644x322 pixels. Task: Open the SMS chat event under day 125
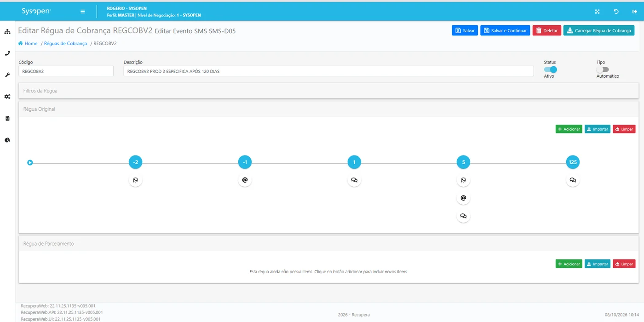tap(573, 180)
